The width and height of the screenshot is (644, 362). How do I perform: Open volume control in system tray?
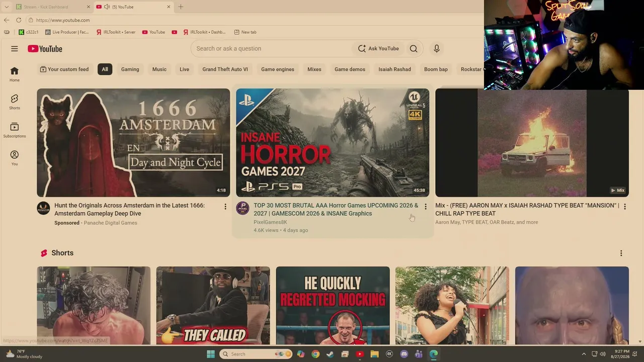tap(603, 354)
